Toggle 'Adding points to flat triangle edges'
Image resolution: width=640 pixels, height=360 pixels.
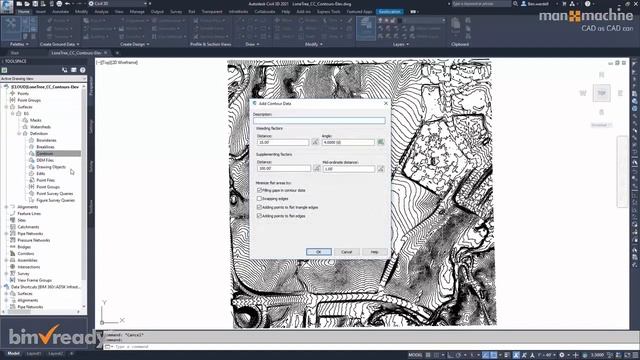[259, 207]
